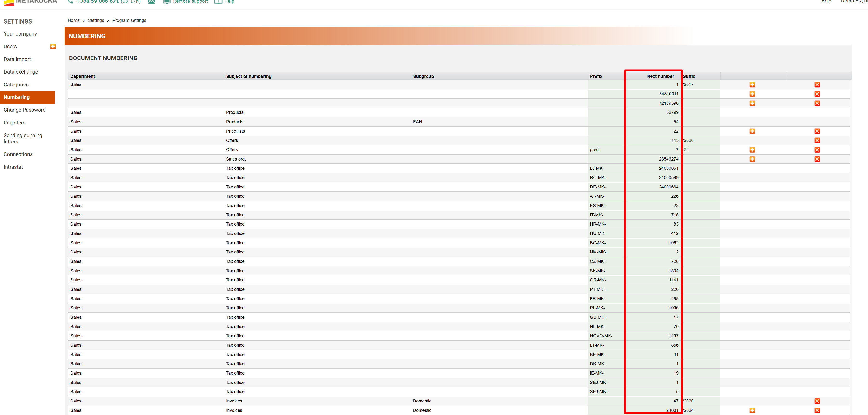The width and height of the screenshot is (868, 415).
Task: Open the Intrastat settings item
Action: tap(13, 167)
